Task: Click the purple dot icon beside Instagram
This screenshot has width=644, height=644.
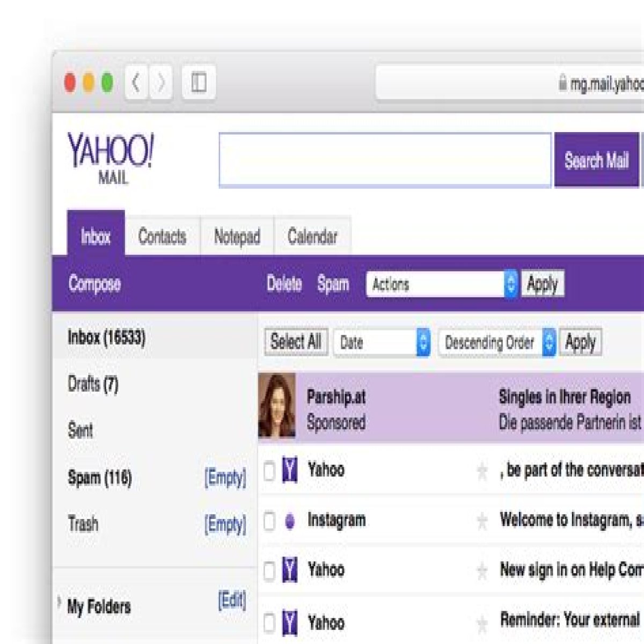Action: point(290,521)
